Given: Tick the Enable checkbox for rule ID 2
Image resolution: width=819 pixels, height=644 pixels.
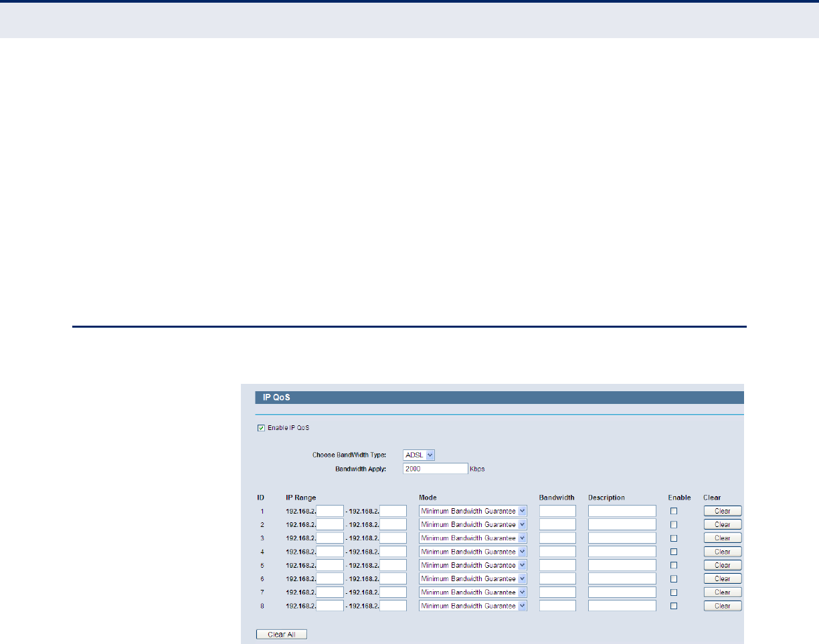Looking at the screenshot, I should (674, 524).
